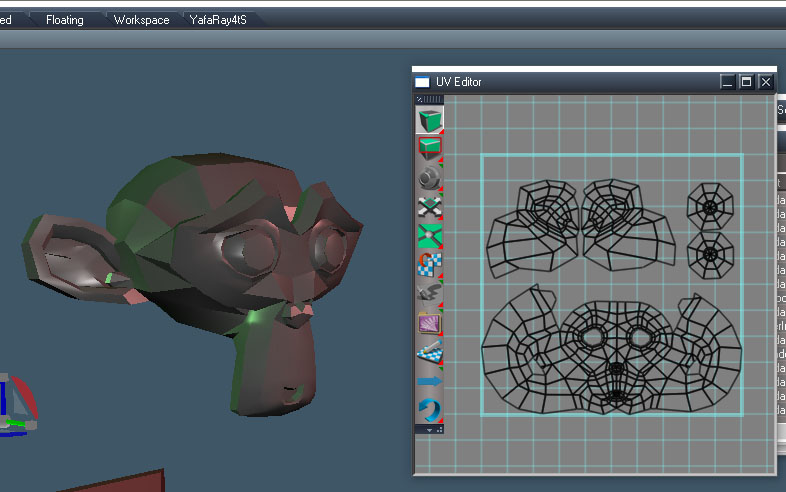The width and height of the screenshot is (786, 492).
Task: Open the purple image folder icon
Action: [430, 323]
